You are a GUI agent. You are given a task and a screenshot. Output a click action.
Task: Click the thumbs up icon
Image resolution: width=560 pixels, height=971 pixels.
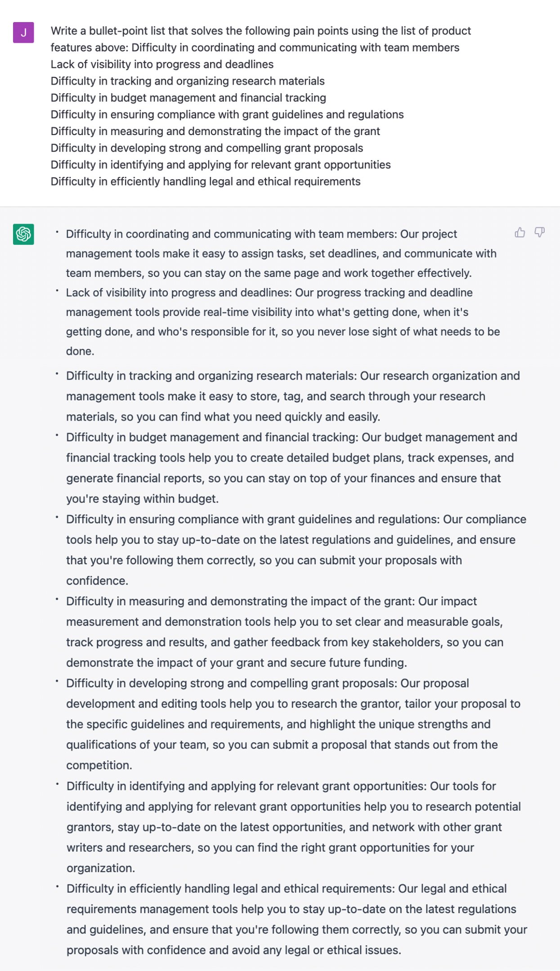(520, 232)
